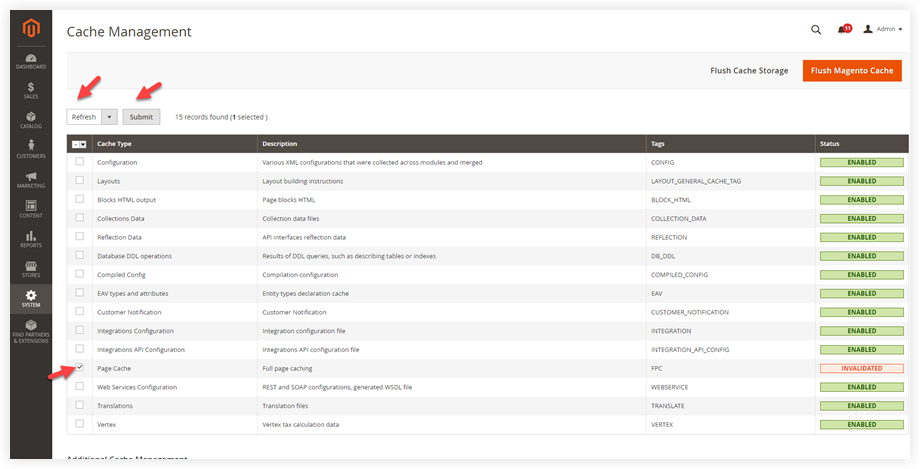Open the Sales sidebar menu
Screen dimensions: 920x469
[x=31, y=90]
